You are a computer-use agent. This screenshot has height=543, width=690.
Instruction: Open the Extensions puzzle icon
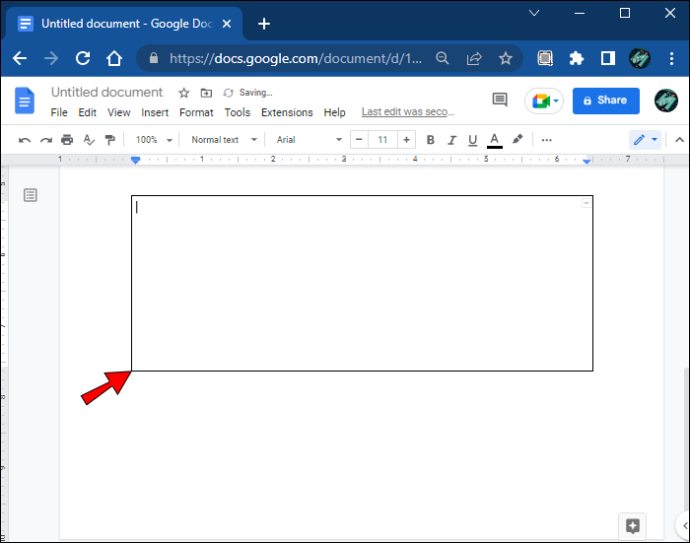576,58
